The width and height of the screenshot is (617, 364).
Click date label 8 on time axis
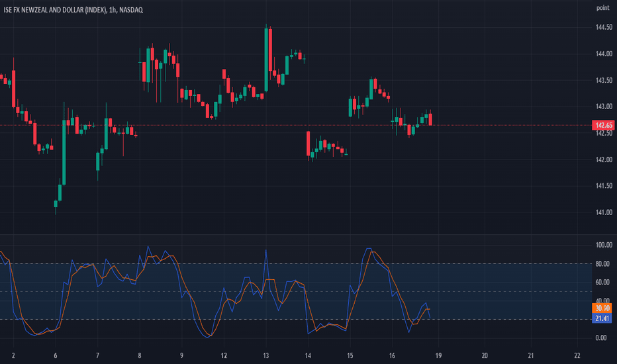pyautogui.click(x=140, y=355)
